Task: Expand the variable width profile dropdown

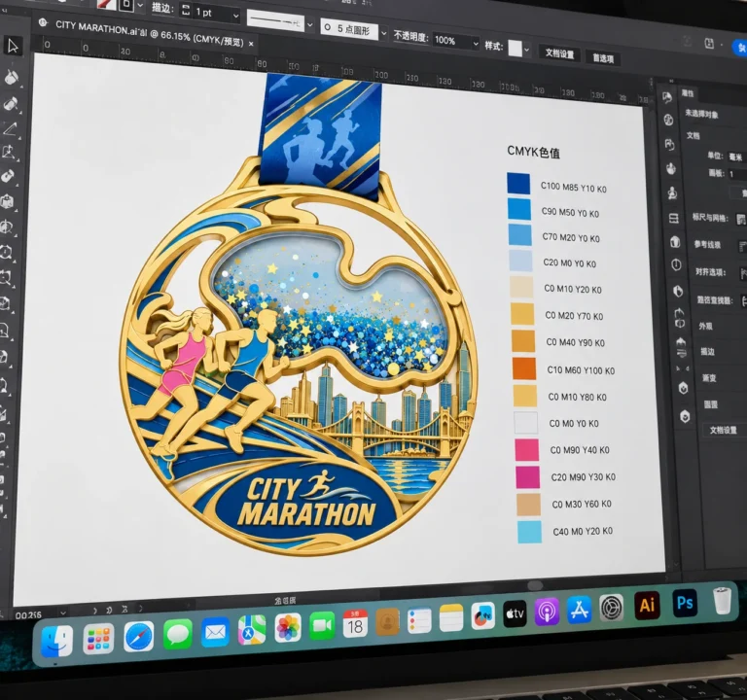Action: click(309, 24)
